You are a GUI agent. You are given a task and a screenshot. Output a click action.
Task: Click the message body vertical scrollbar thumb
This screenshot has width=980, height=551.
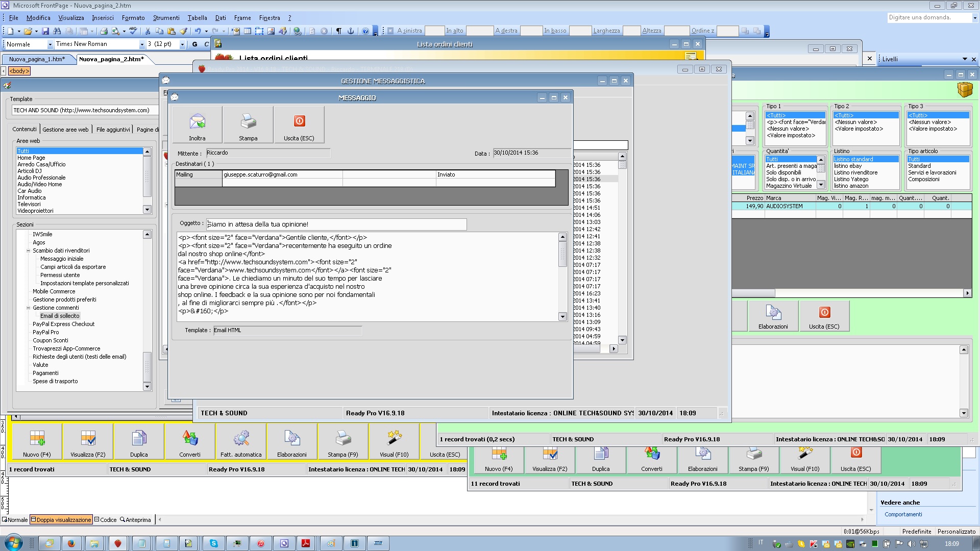[562, 254]
